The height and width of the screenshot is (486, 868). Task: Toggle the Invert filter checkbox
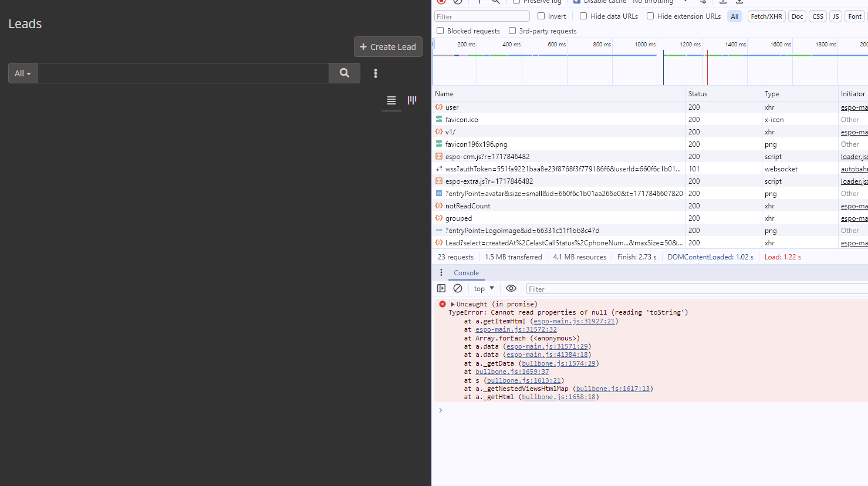coord(541,16)
